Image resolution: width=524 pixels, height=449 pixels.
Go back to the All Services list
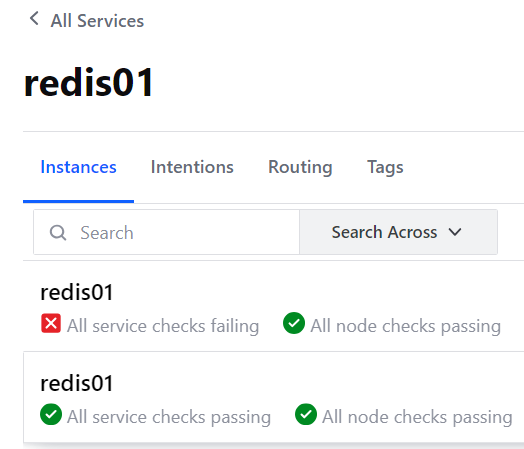pos(97,21)
